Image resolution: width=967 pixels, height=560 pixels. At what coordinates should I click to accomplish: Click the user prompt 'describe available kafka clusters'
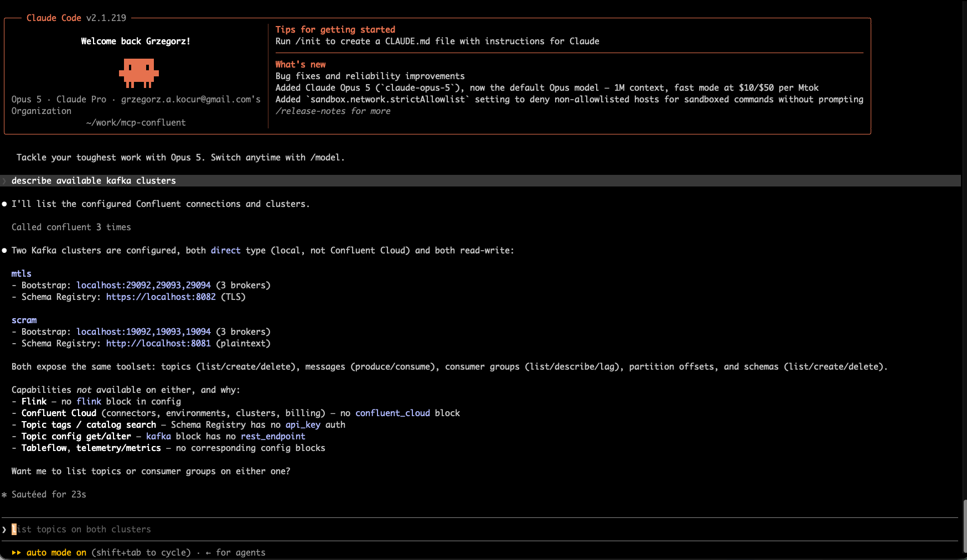click(94, 181)
